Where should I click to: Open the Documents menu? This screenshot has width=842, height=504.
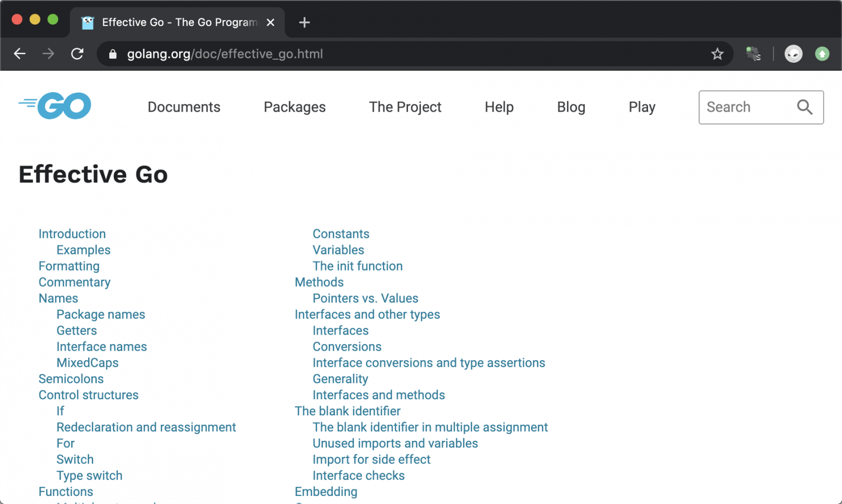coord(184,107)
